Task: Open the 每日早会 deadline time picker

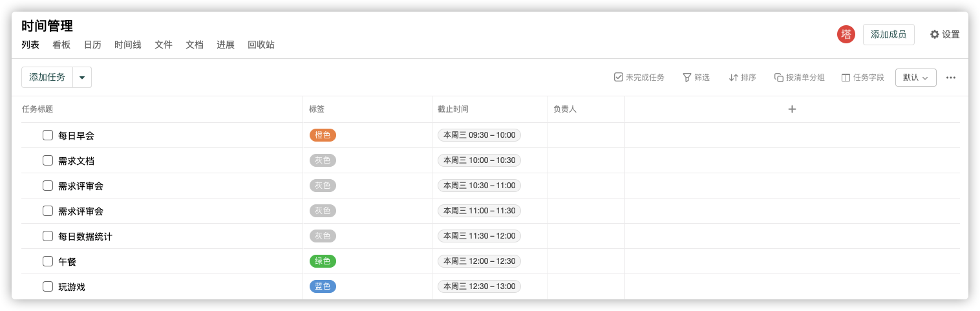Action: [479, 135]
